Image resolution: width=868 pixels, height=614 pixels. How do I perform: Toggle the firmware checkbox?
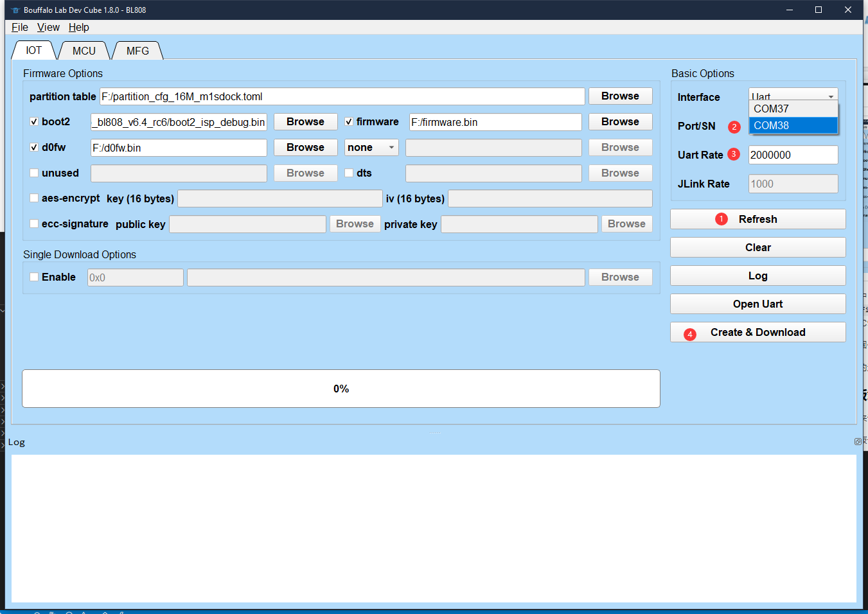coord(349,121)
